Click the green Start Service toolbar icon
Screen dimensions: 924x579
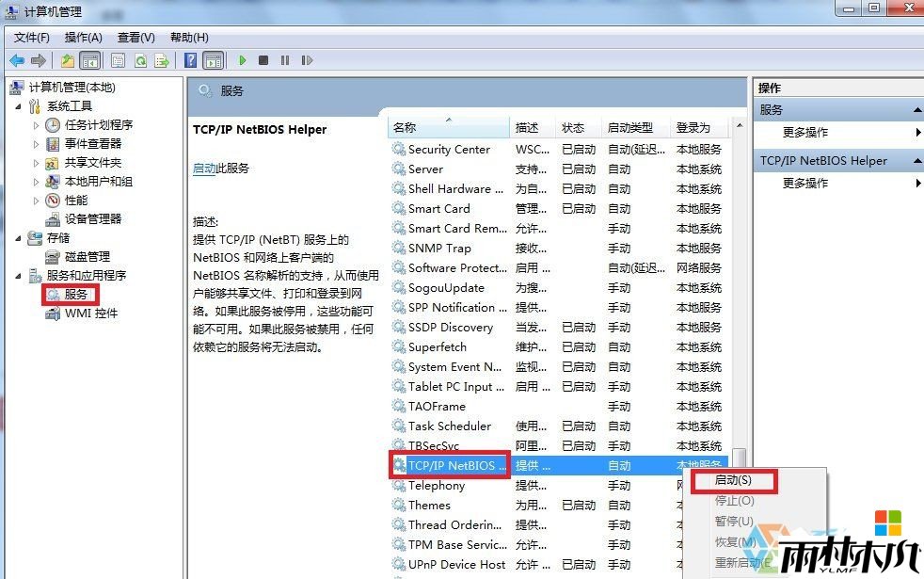243,60
